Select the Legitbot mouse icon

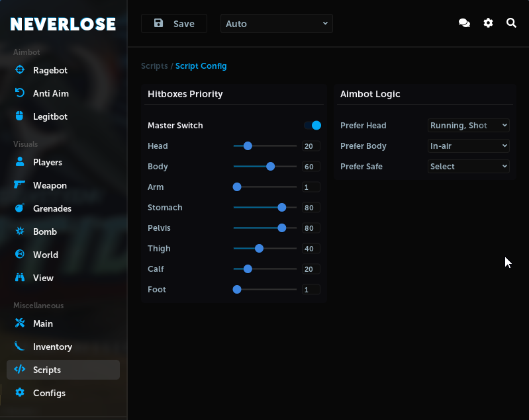pos(20,116)
